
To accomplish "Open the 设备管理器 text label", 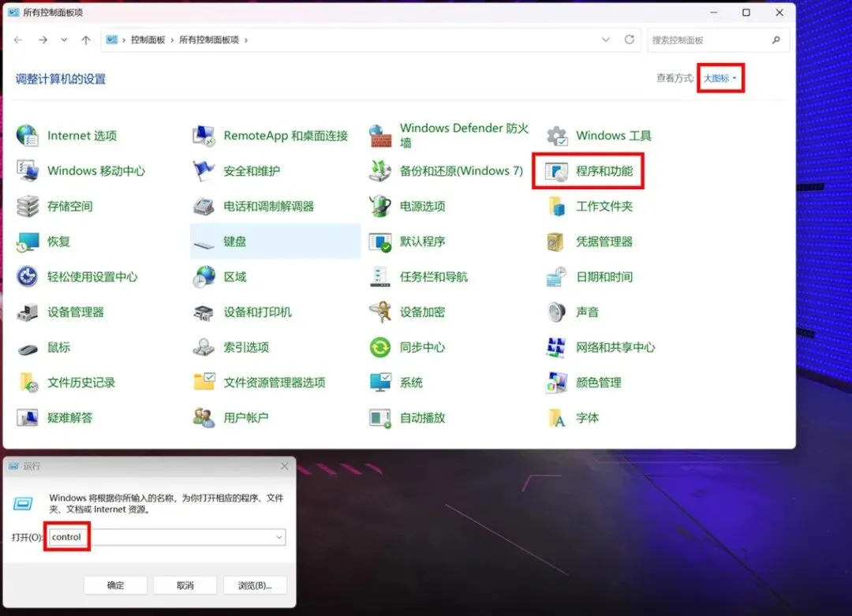I will click(75, 312).
